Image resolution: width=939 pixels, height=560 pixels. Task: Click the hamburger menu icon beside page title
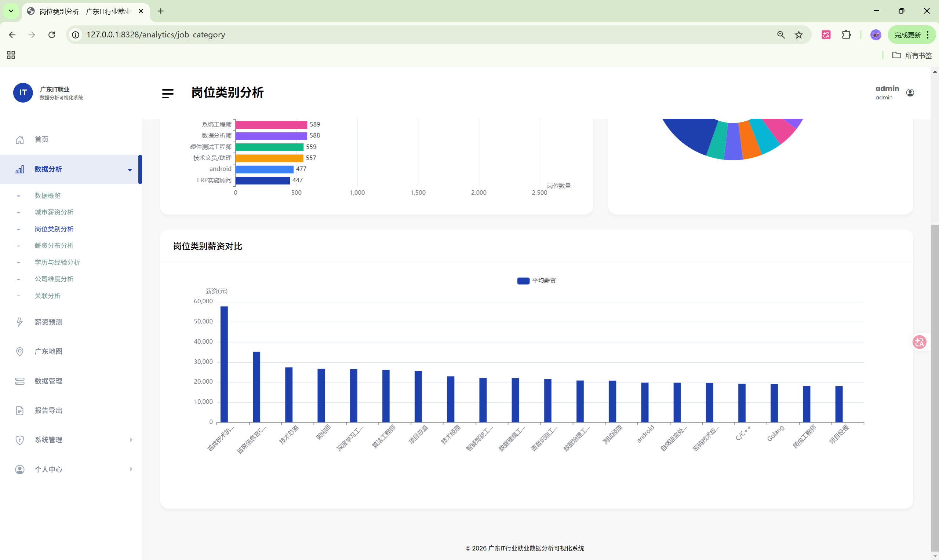coord(168,93)
